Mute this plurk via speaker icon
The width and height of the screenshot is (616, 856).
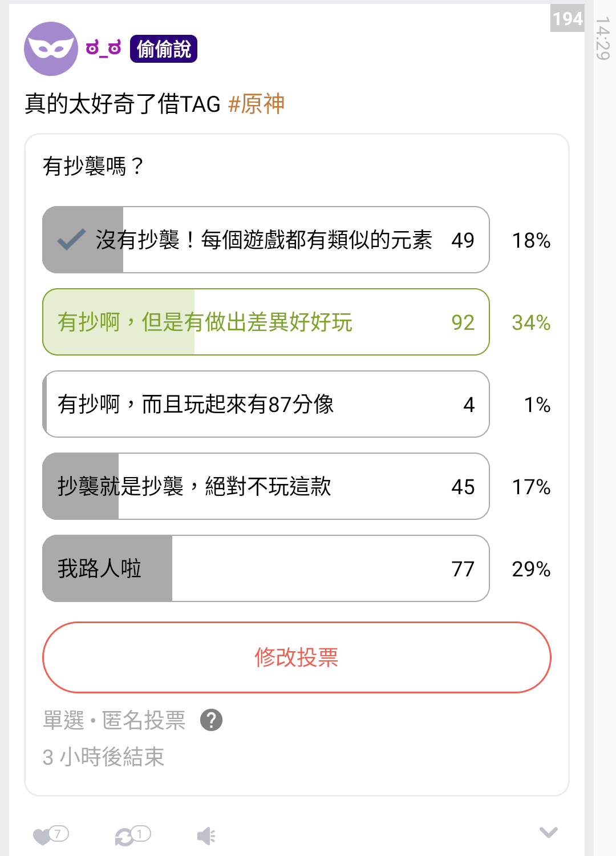pyautogui.click(x=206, y=837)
